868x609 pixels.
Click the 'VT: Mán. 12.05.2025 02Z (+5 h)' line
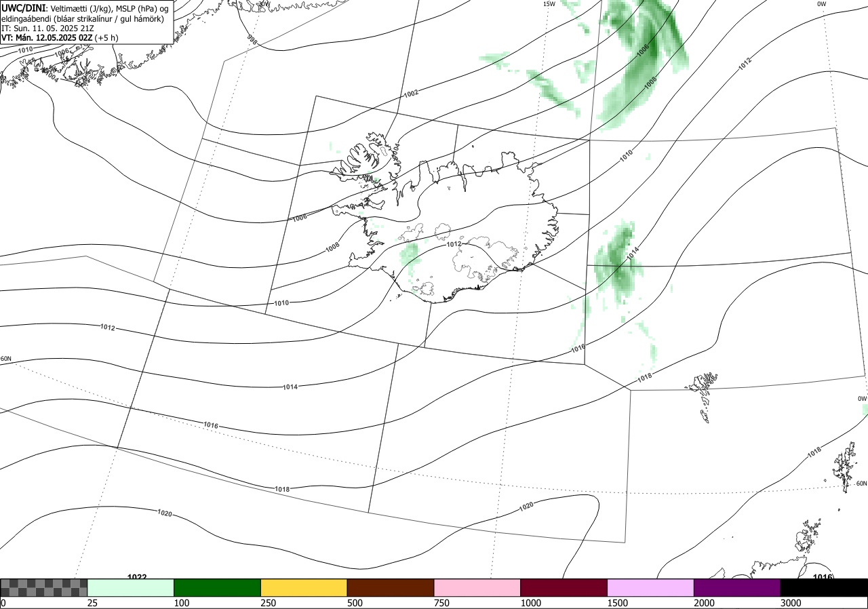point(60,38)
